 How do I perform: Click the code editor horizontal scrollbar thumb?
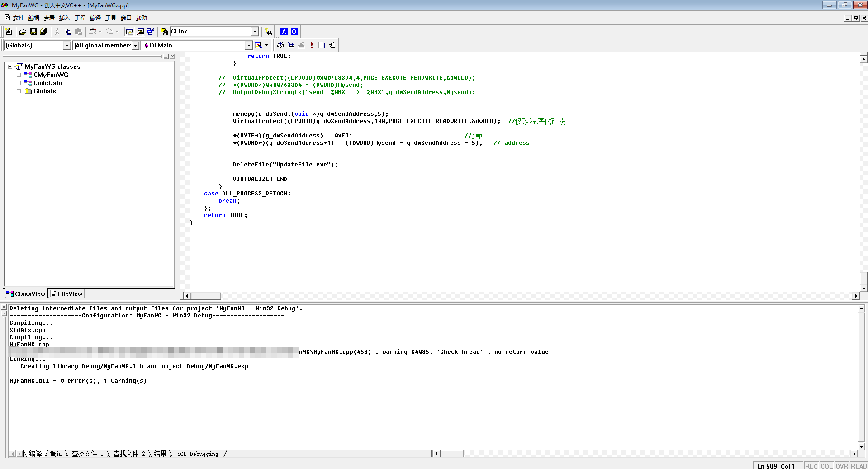[206, 296]
